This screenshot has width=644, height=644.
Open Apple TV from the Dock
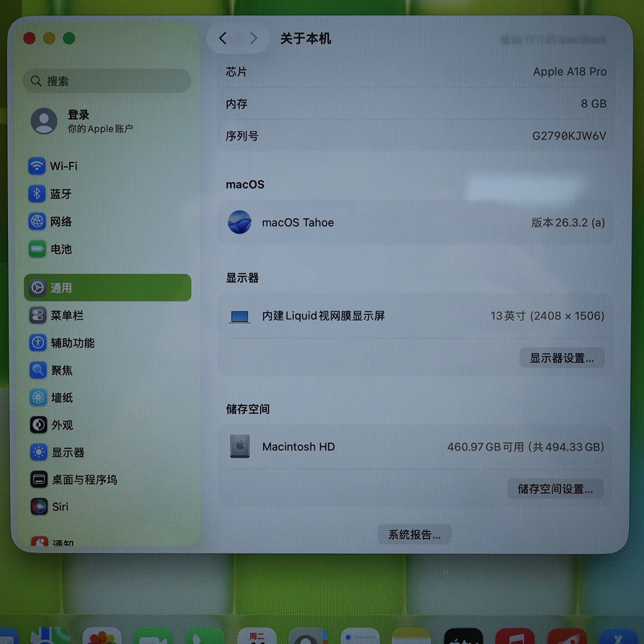(463, 636)
